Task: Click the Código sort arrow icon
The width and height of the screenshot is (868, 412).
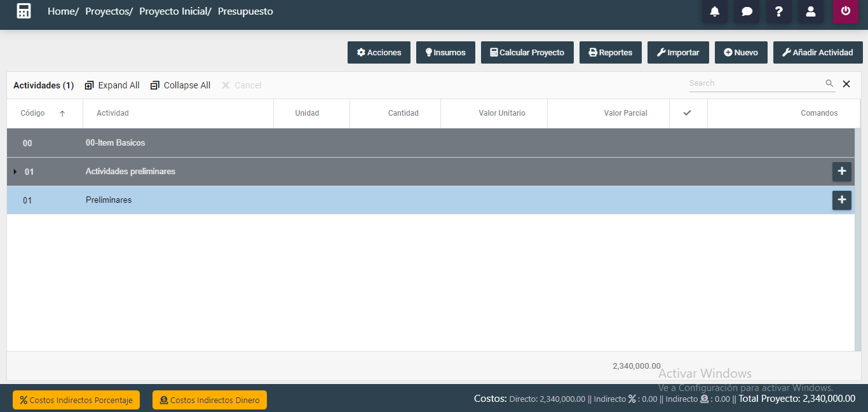Action: pyautogui.click(x=62, y=114)
